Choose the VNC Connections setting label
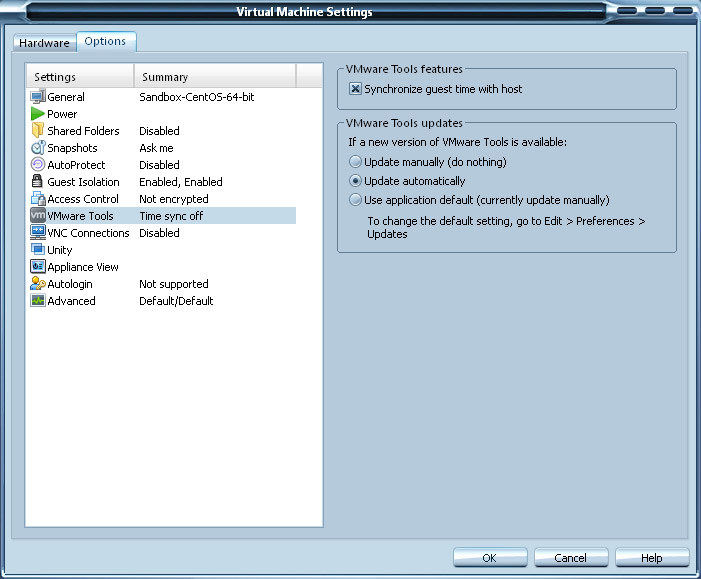This screenshot has width=701, height=579. click(x=88, y=233)
